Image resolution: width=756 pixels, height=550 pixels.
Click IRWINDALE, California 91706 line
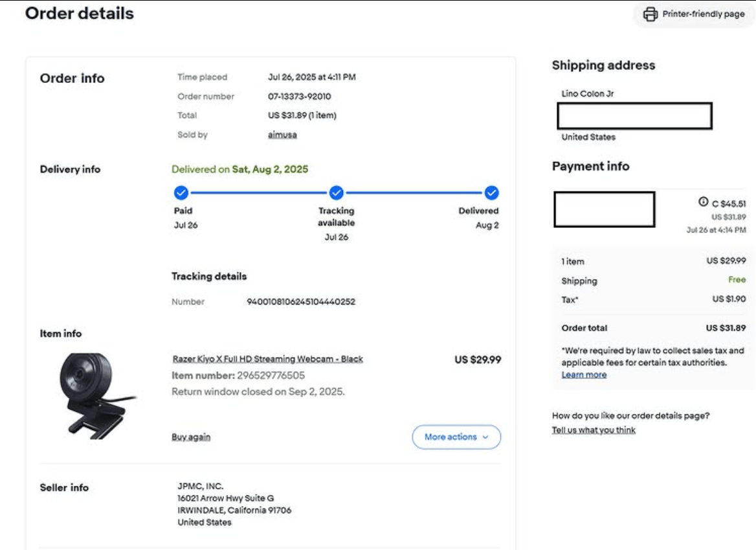tap(234, 510)
